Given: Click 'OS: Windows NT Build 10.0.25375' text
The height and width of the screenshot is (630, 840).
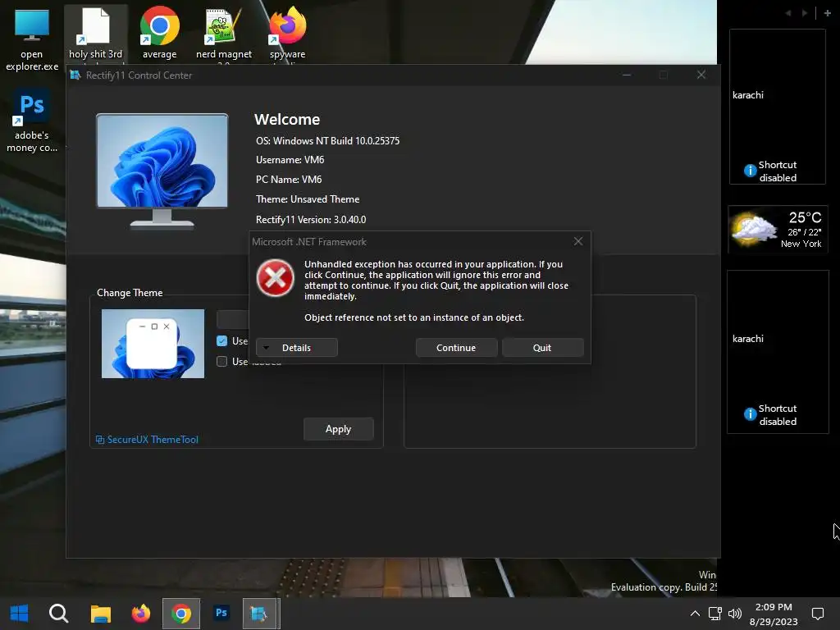Looking at the screenshot, I should [x=328, y=141].
